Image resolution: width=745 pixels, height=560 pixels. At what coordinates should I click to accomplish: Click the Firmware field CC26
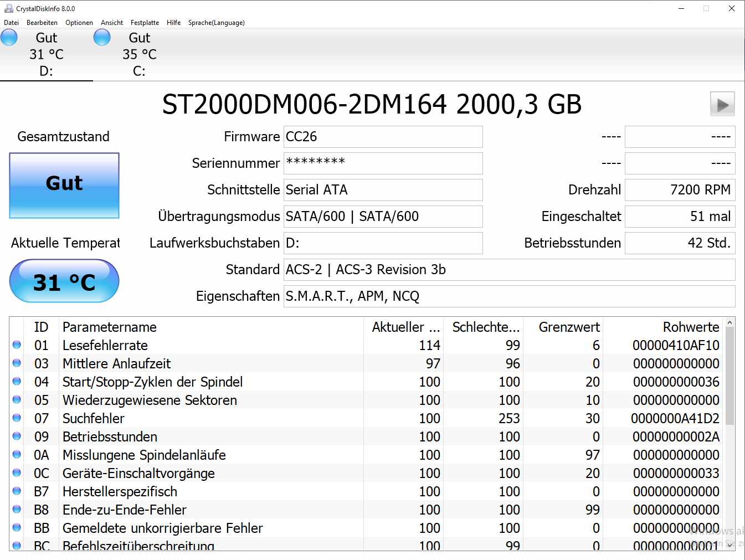coord(383,137)
